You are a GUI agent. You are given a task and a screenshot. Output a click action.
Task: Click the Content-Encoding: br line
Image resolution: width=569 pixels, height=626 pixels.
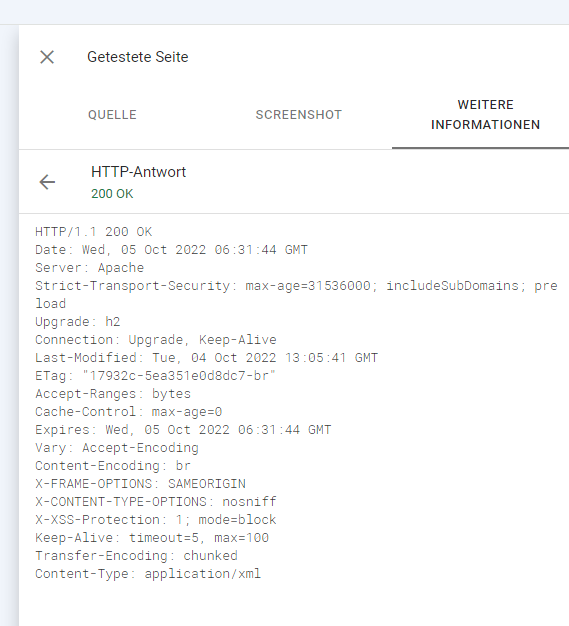click(x=113, y=466)
